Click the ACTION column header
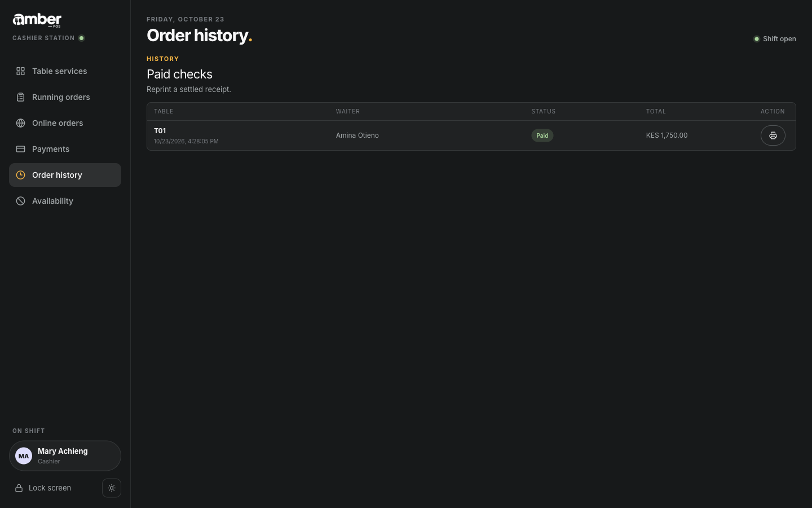This screenshot has width=812, height=508. (773, 112)
